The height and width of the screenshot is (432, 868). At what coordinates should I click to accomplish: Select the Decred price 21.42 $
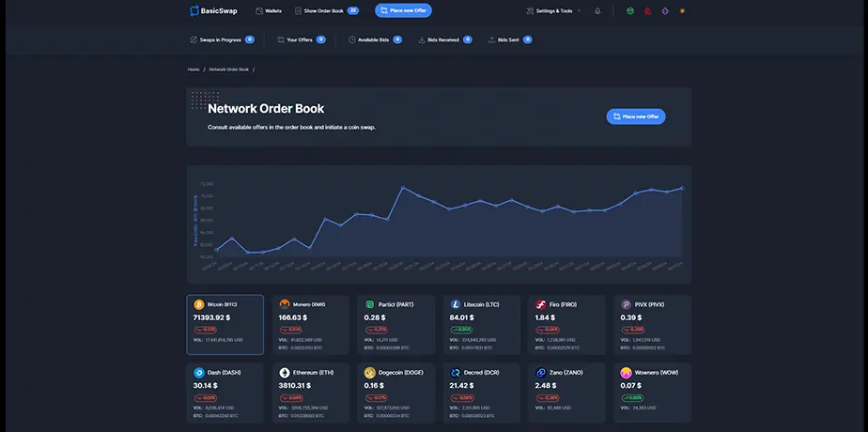(x=461, y=386)
